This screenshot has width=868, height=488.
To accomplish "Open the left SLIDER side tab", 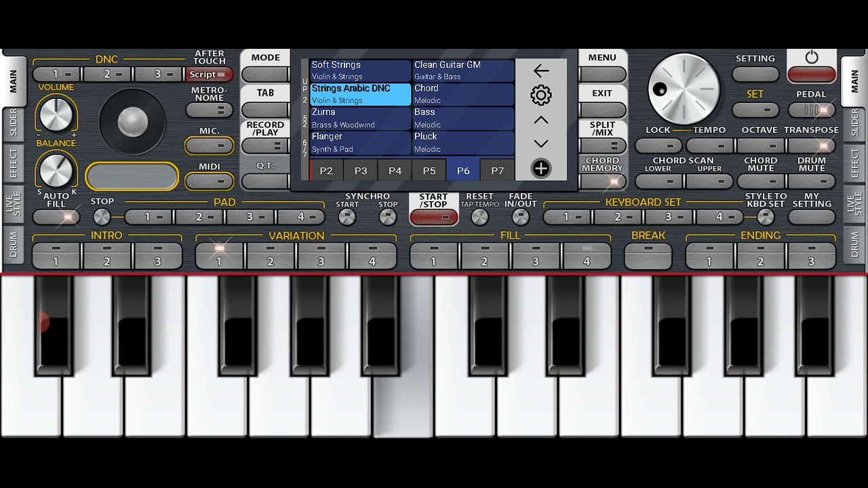I will tap(13, 124).
